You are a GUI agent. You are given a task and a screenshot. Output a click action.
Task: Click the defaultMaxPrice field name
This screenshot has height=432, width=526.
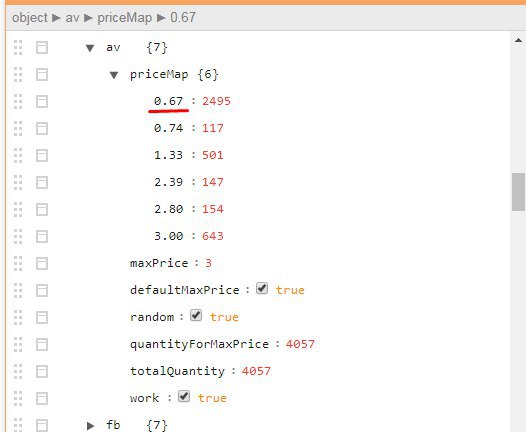(x=185, y=290)
